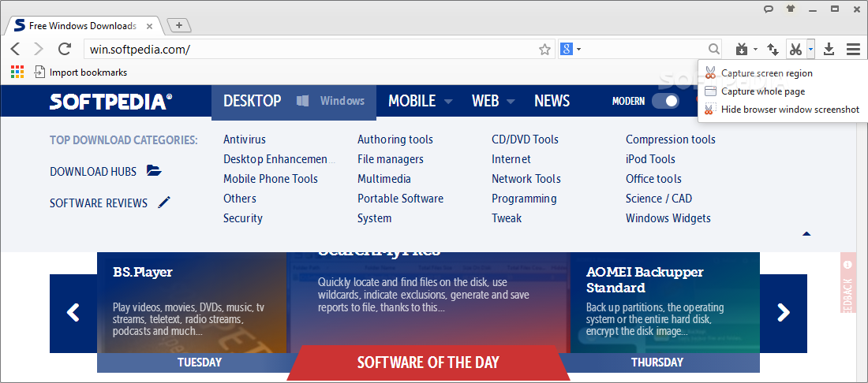Collapse the categories panel with the up triangle

806,234
